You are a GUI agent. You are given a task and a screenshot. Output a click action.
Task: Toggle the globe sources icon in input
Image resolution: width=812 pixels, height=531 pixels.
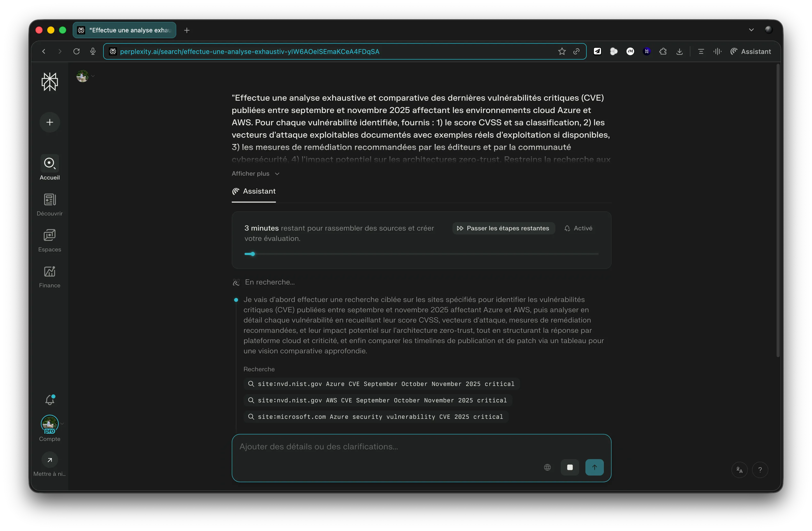coord(547,467)
